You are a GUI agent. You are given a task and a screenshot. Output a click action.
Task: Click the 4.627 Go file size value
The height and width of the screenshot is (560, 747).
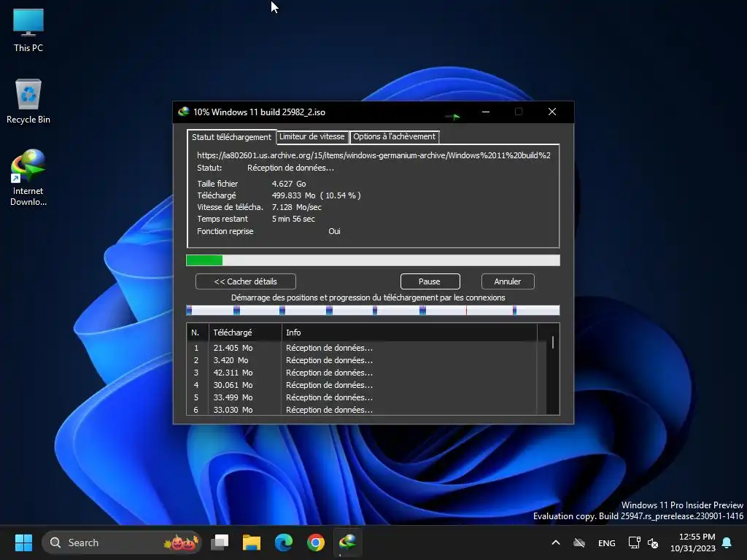[289, 184]
